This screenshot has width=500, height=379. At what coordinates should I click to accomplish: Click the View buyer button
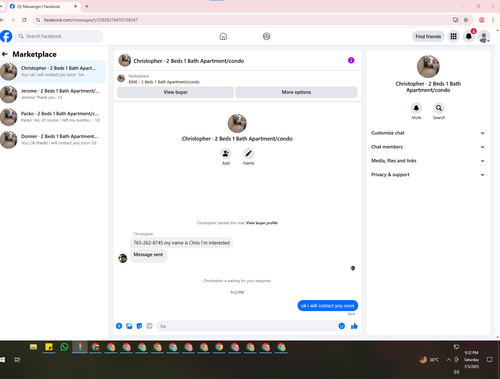pyautogui.click(x=175, y=92)
